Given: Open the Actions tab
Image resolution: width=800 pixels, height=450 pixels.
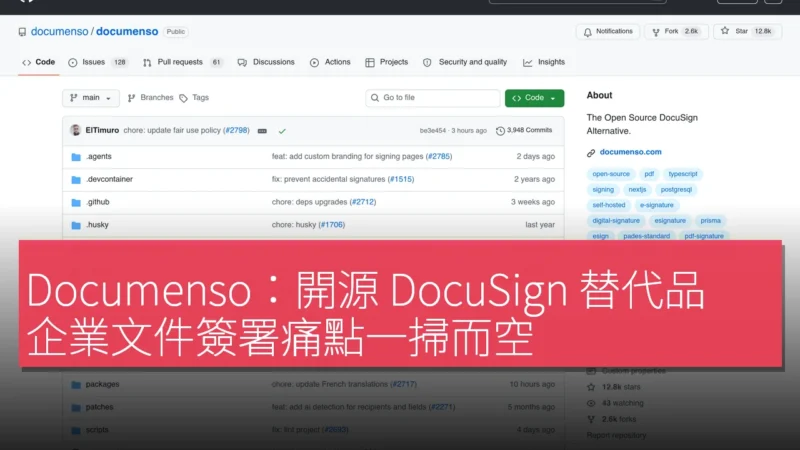Looking at the screenshot, I should (x=330, y=62).
